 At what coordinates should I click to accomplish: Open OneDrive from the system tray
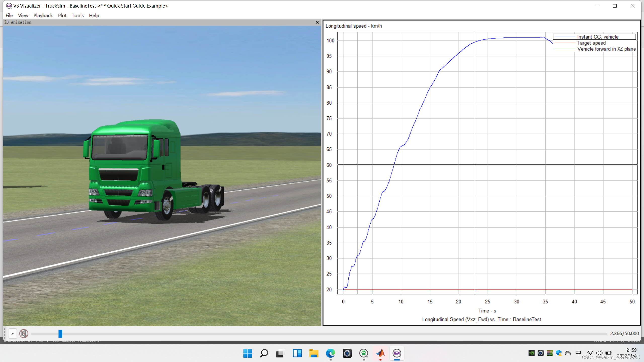click(569, 353)
